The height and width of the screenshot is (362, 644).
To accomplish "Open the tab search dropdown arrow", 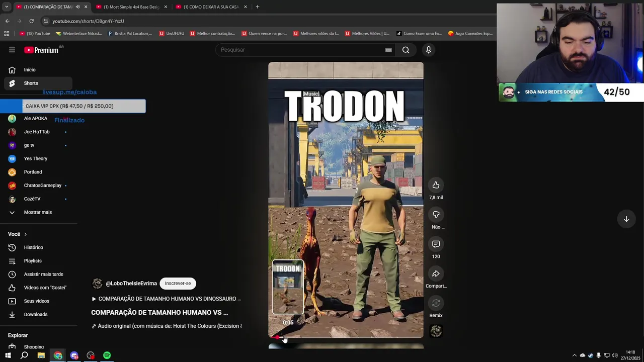I will point(7,7).
